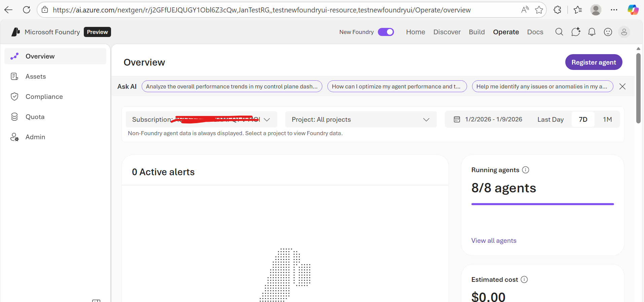The image size is (644, 302).
Task: Open the AI chat sparkle icon in header
Action: pos(576,32)
